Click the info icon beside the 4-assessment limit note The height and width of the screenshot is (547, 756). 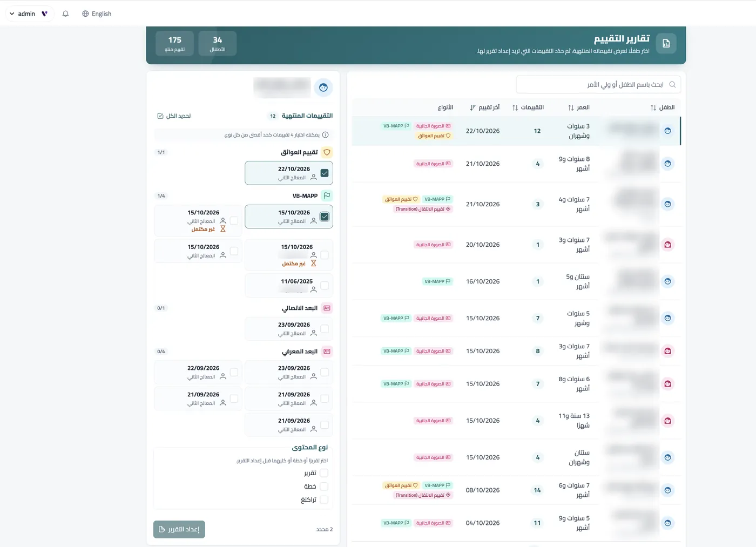click(325, 135)
